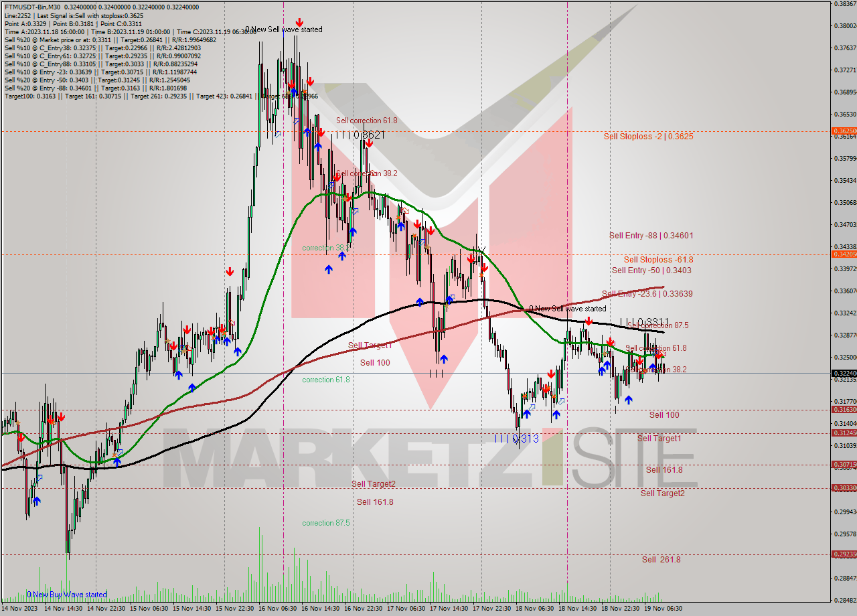Click the red 0.30330 price tag
The width and height of the screenshot is (857, 616).
coord(844,487)
